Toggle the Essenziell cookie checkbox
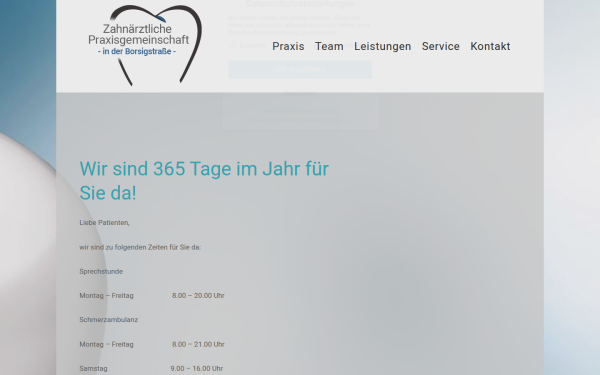This screenshot has height=375, width=600. tap(232, 46)
